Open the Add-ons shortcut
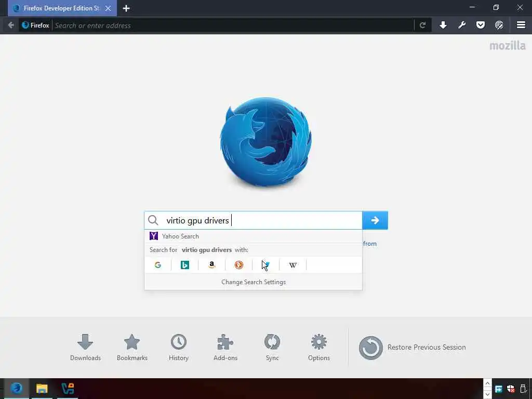The height and width of the screenshot is (399, 532). pos(225,348)
